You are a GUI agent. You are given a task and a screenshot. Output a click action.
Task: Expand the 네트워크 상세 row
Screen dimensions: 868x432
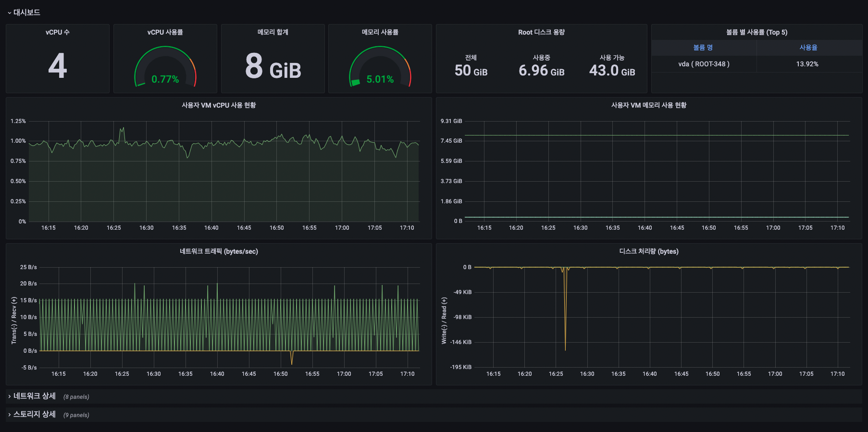(x=34, y=396)
